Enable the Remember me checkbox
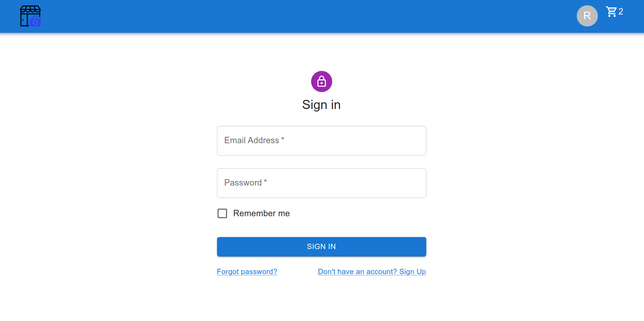This screenshot has height=321, width=644. click(x=222, y=213)
